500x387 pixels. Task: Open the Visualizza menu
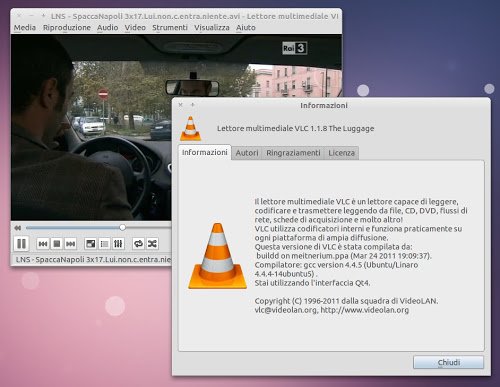[212, 27]
